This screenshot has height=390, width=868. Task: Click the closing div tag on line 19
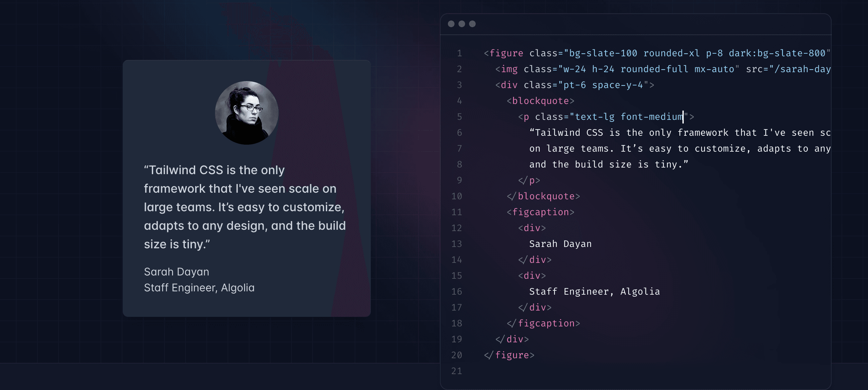tap(512, 339)
